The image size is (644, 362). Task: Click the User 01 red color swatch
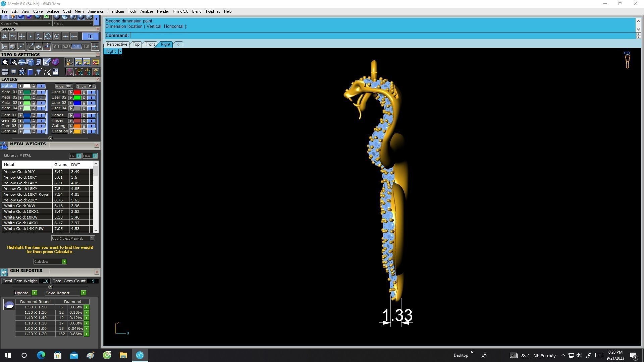tap(77, 92)
